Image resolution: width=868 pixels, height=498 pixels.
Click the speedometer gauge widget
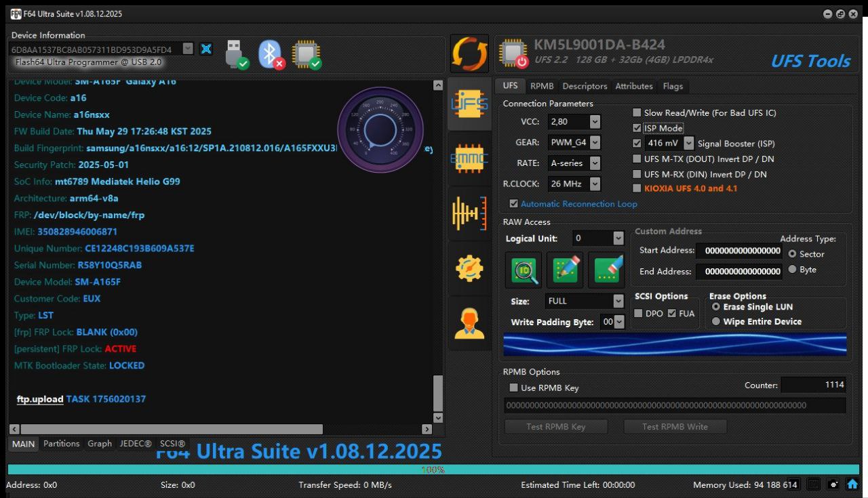[380, 130]
